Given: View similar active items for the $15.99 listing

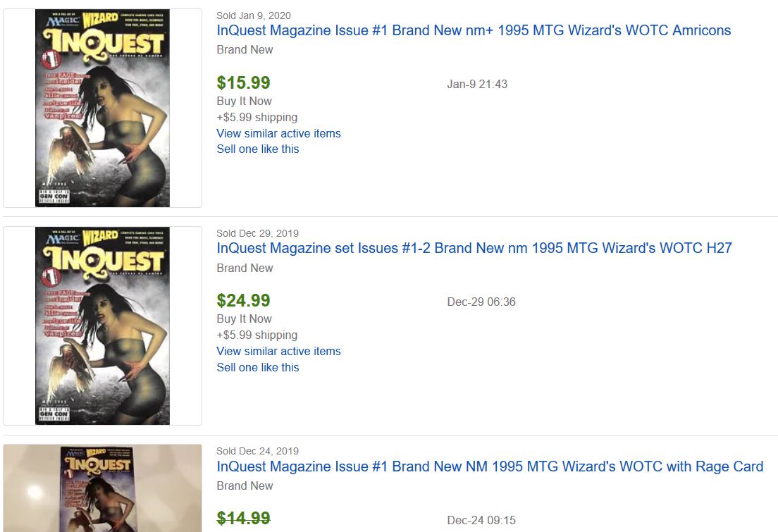Looking at the screenshot, I should click(278, 133).
